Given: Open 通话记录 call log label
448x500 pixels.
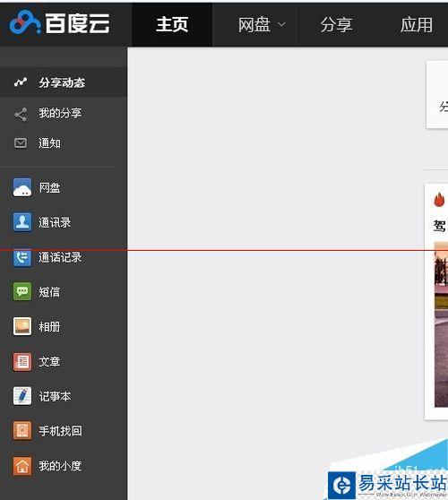Looking at the screenshot, I should 60,257.
